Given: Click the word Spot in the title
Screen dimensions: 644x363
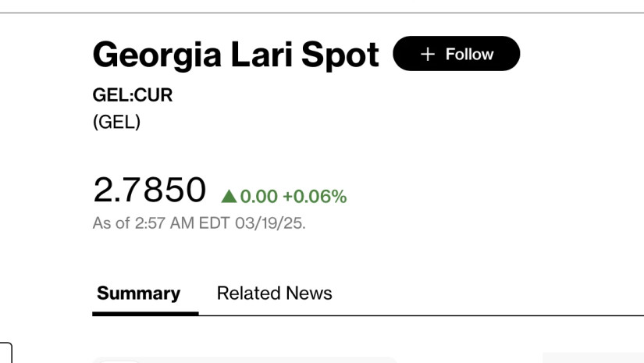Looking at the screenshot, I should pos(340,55).
